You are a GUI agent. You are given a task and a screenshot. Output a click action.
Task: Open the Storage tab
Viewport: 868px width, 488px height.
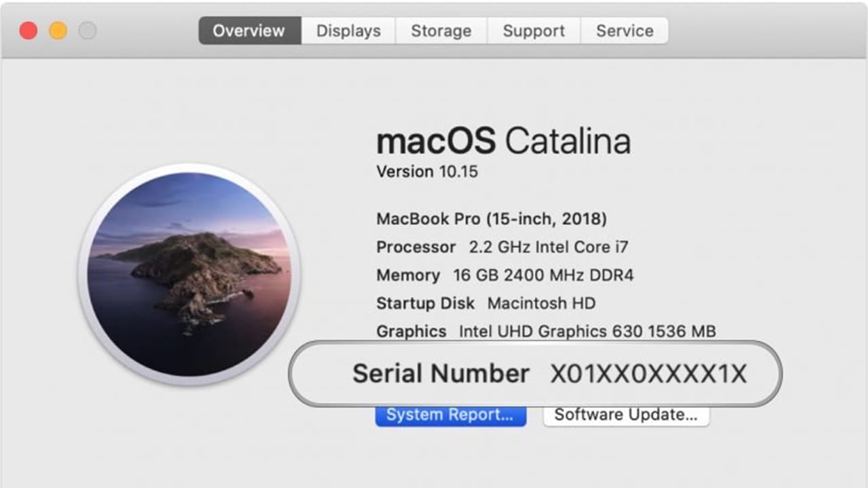pyautogui.click(x=441, y=30)
